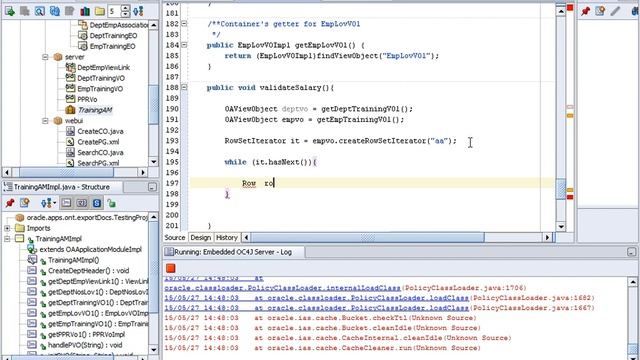
Task: Toggle show public members lock filter
Action: click(x=111, y=202)
